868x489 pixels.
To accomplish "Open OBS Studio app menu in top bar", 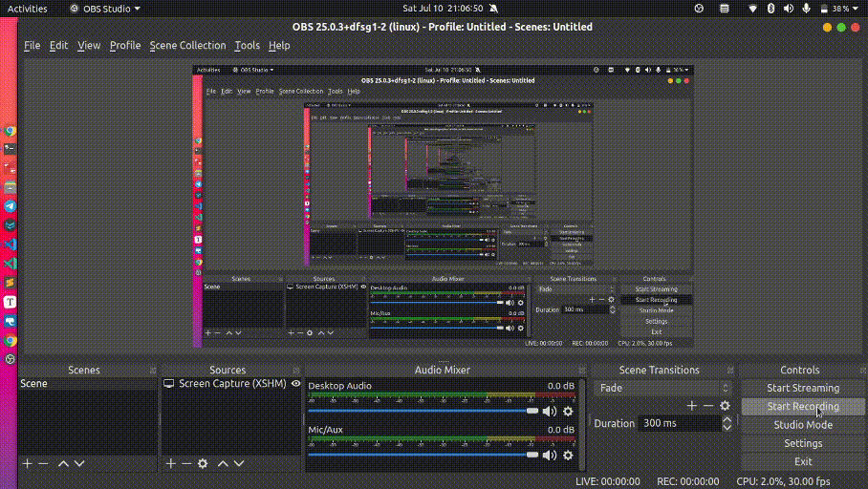I will coord(104,9).
